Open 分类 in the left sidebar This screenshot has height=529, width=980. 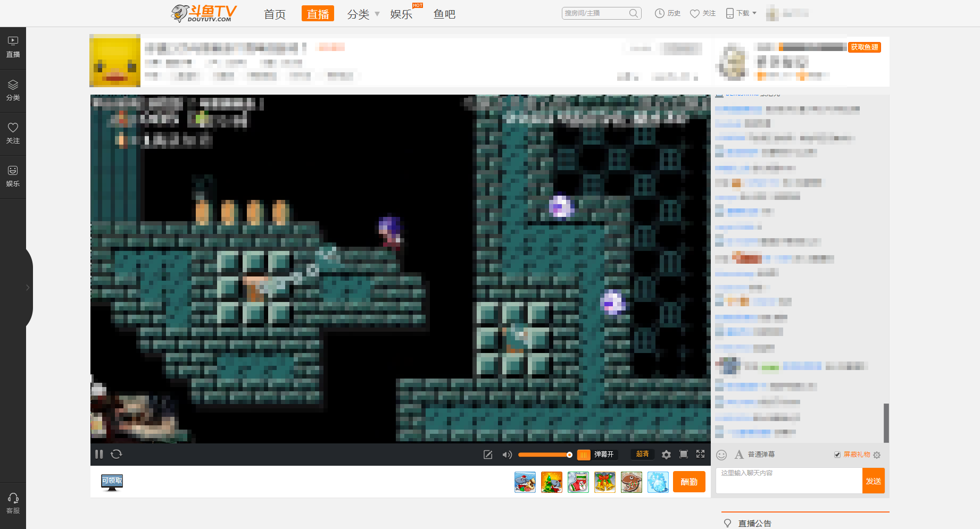(x=13, y=90)
